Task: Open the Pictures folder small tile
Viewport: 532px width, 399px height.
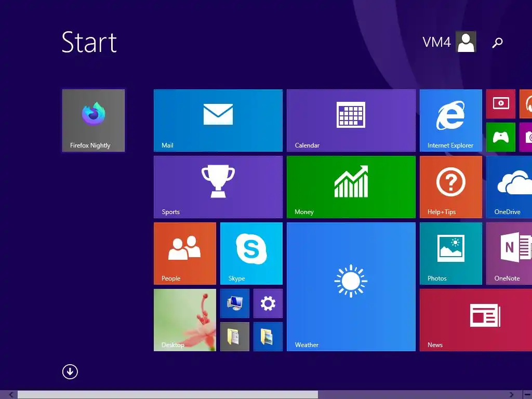Action: click(x=268, y=337)
